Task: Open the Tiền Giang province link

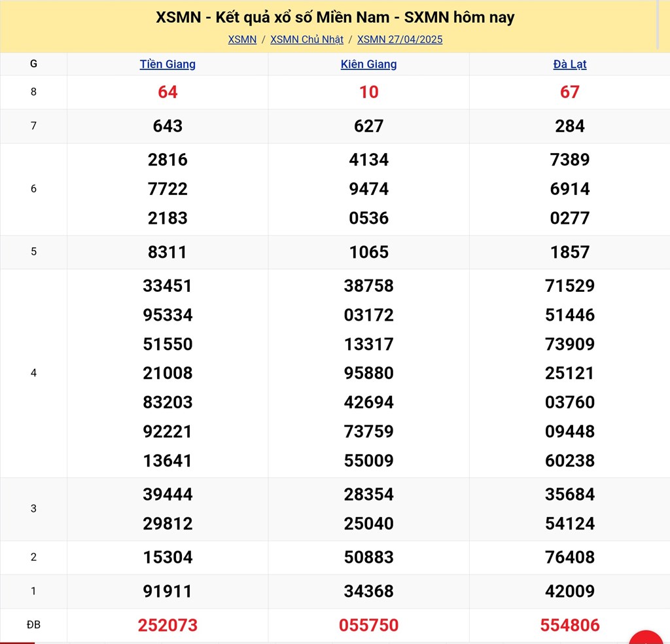Action: pos(167,64)
